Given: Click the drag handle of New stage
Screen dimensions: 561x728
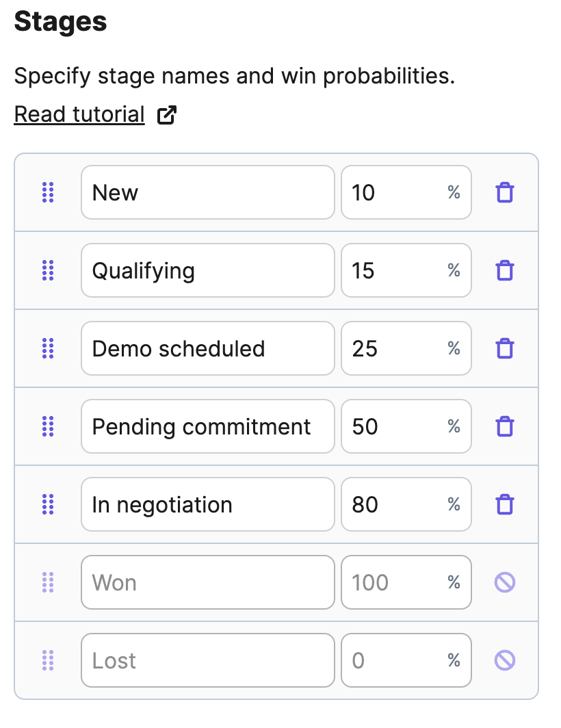Looking at the screenshot, I should 48,193.
